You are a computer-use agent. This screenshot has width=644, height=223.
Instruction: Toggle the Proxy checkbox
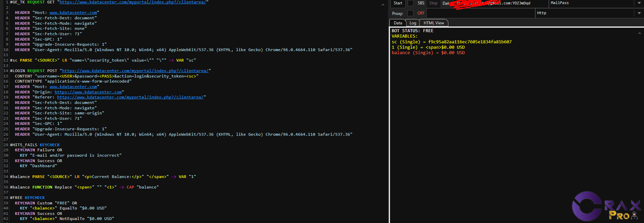[410, 13]
